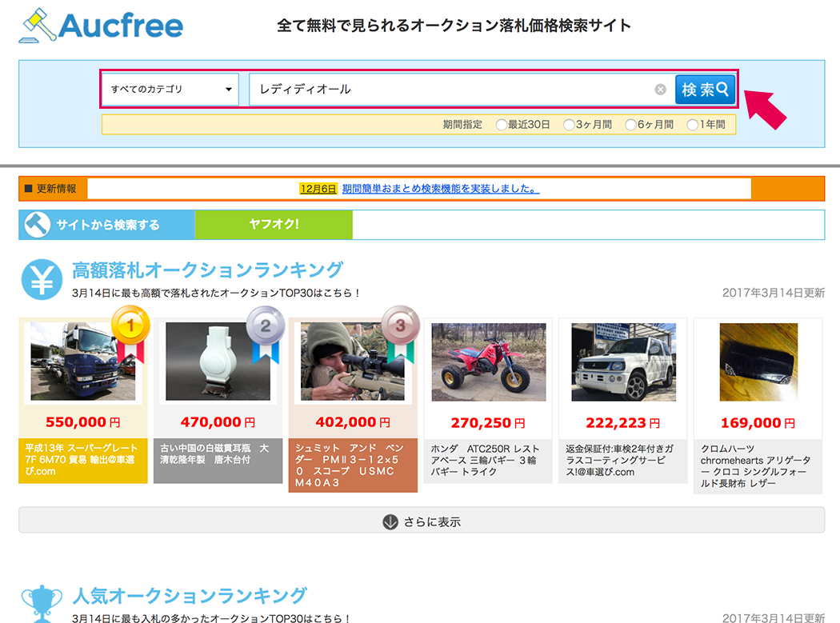Open the red Honda ATC250R trike thumbnail
The height and width of the screenshot is (623, 840).
(x=489, y=362)
